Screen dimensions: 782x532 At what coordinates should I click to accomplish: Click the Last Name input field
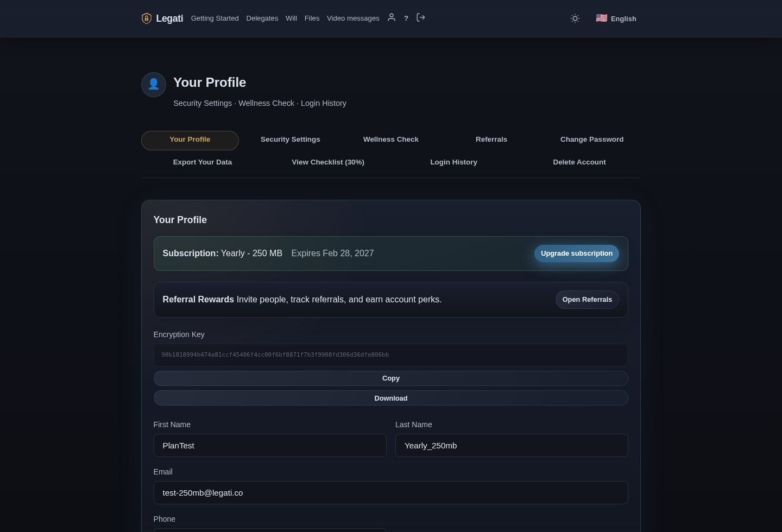coord(512,446)
